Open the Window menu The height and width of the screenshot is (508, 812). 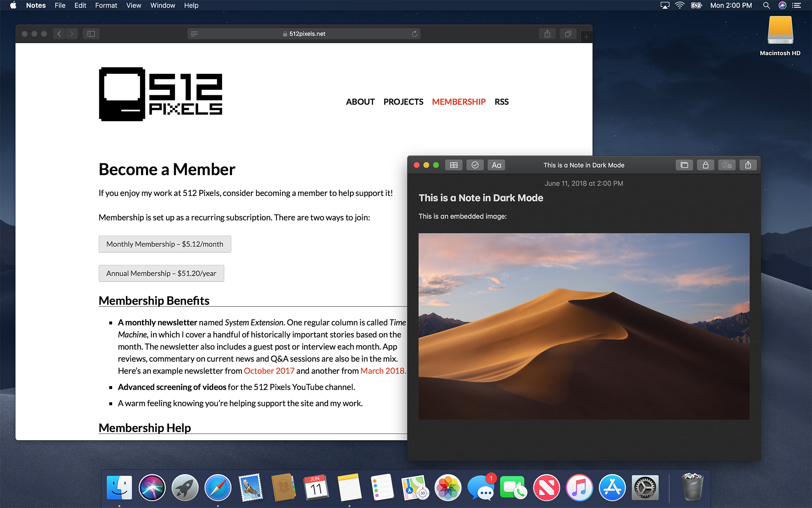tap(162, 5)
